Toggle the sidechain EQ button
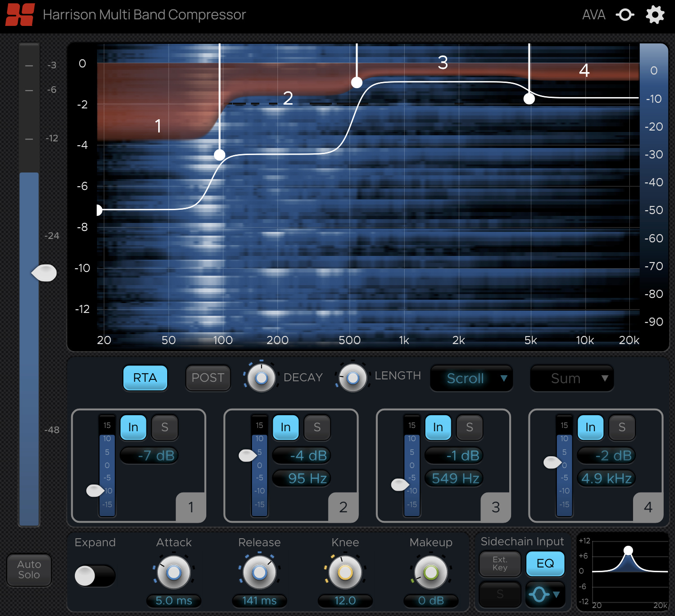The image size is (675, 616). click(545, 564)
